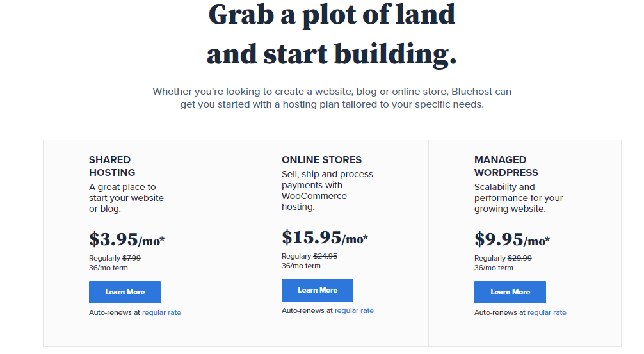Click the struck-through $29.99 regular price
The width and height of the screenshot is (644, 354).
[520, 259]
